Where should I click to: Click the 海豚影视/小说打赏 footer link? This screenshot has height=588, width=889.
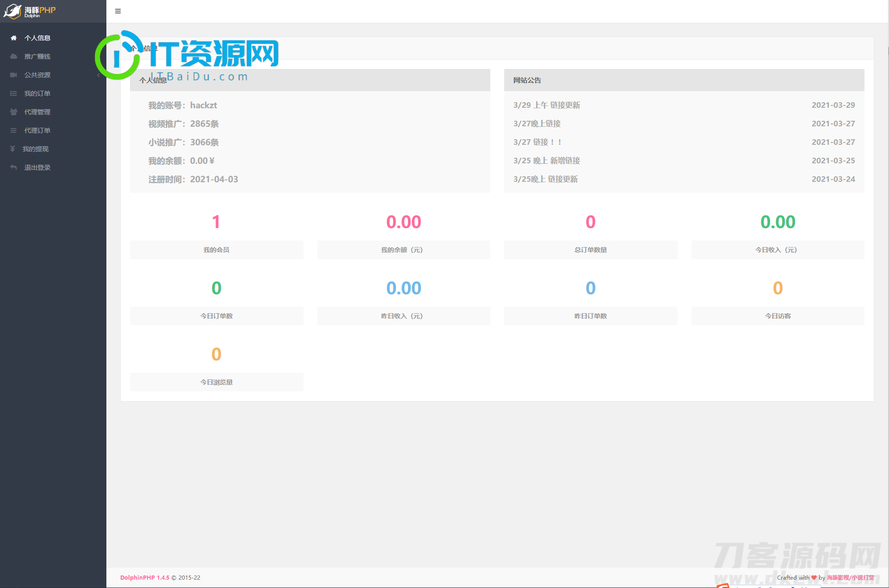(850, 577)
